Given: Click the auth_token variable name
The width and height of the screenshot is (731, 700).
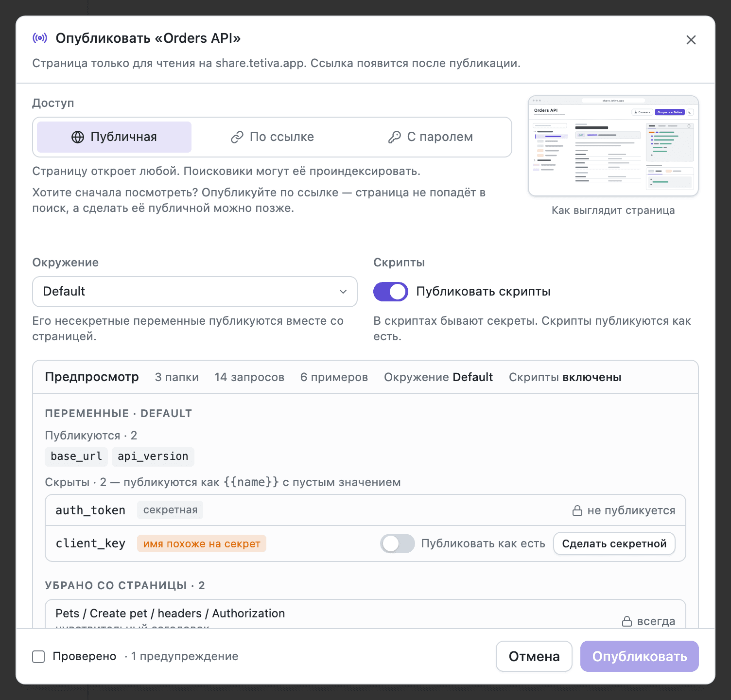Looking at the screenshot, I should tap(90, 510).
